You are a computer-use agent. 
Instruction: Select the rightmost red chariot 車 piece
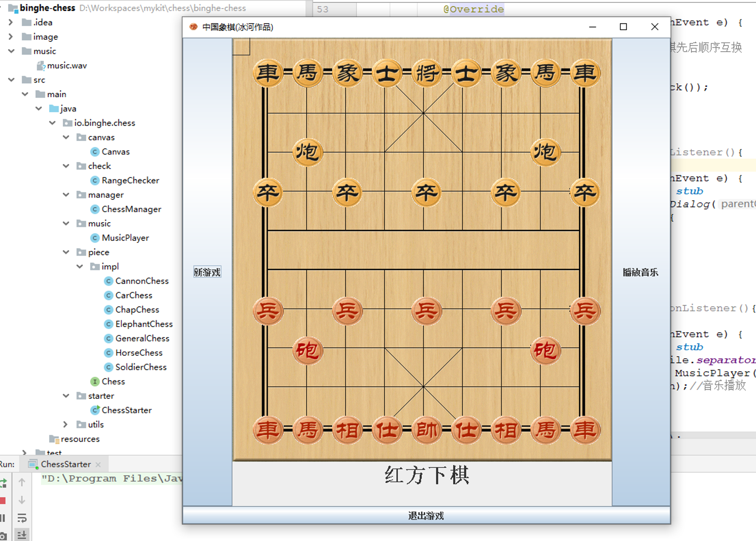(x=585, y=430)
